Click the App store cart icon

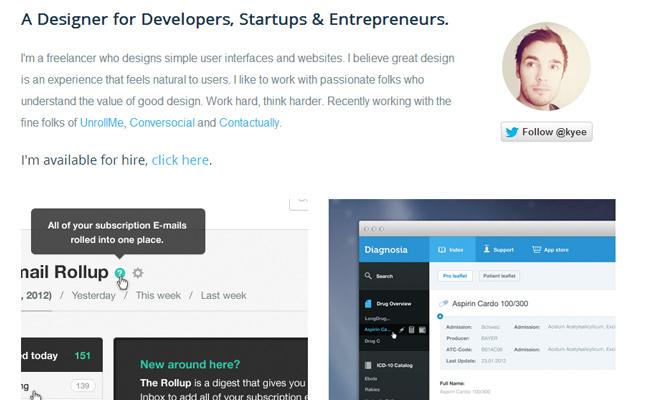click(537, 250)
